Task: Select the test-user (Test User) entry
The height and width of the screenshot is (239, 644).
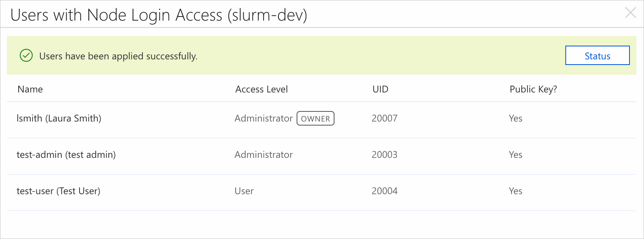Action: click(59, 191)
